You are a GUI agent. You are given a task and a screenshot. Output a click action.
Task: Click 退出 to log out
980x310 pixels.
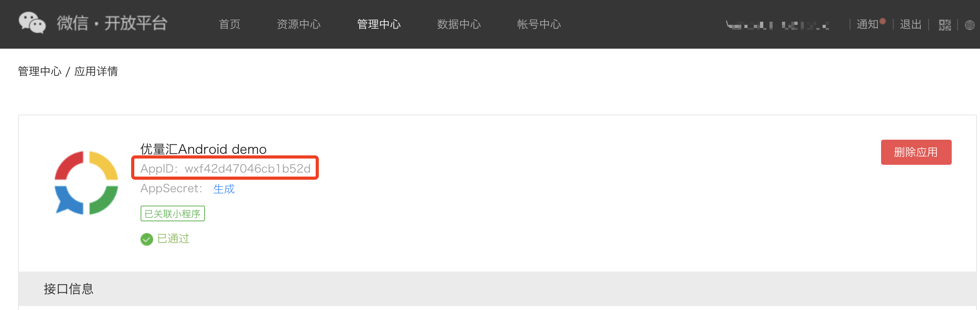[911, 24]
